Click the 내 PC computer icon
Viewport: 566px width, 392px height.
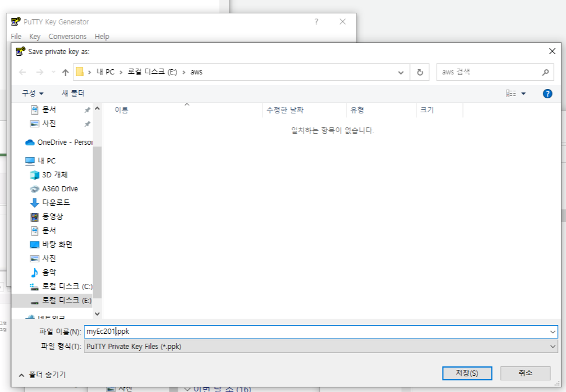point(30,161)
